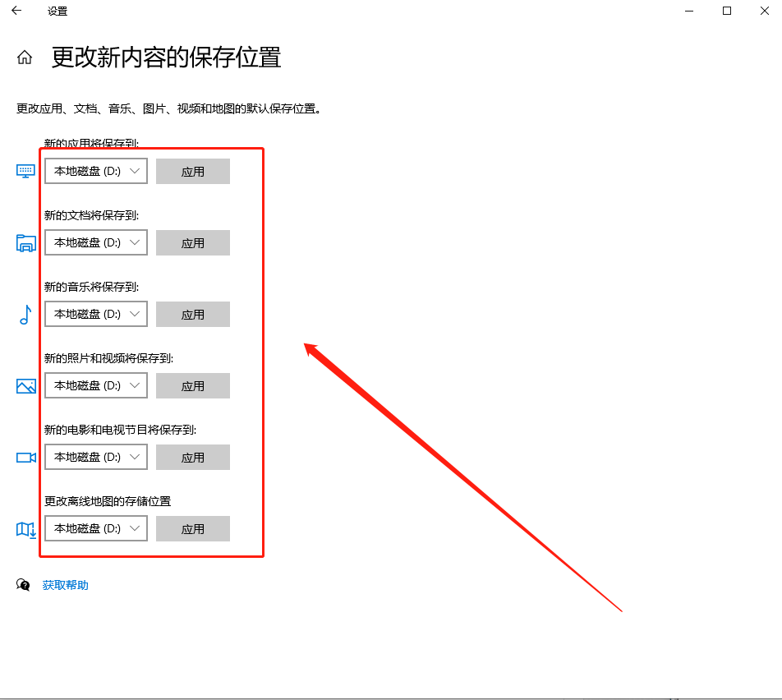Click the photos picture icon
The height and width of the screenshot is (700, 782).
pos(25,385)
